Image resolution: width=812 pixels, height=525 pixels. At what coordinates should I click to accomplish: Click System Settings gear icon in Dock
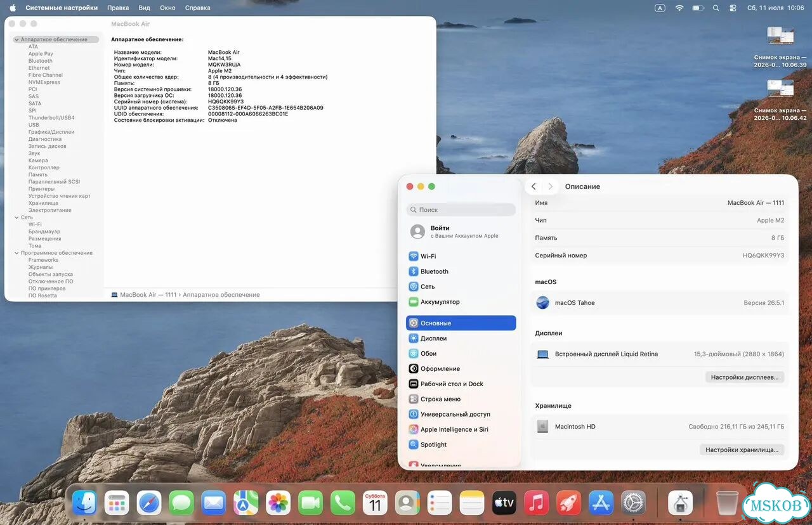click(633, 503)
